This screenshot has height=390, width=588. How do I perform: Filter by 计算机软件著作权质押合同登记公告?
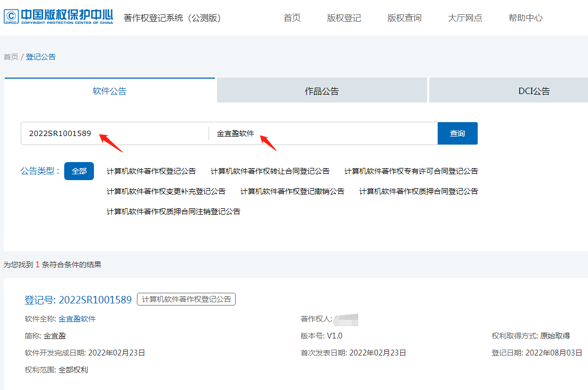419,191
